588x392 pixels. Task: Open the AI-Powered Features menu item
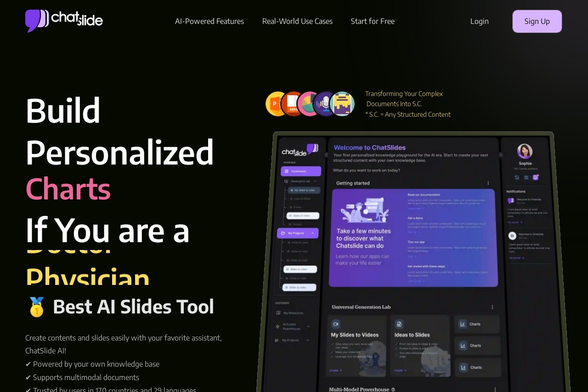[x=209, y=21]
